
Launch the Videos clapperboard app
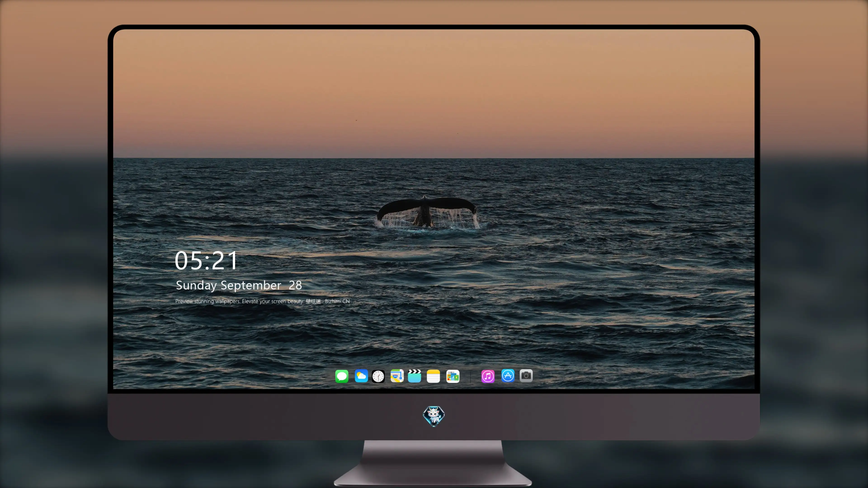(415, 376)
